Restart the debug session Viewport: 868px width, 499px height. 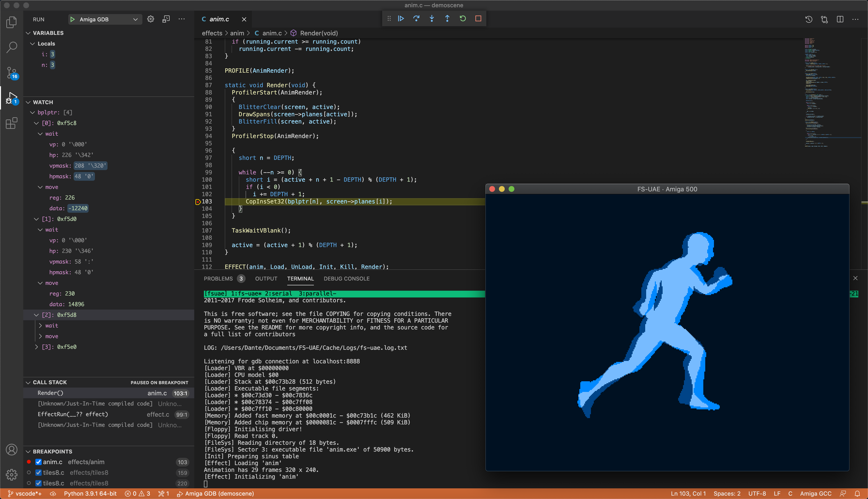[463, 18]
